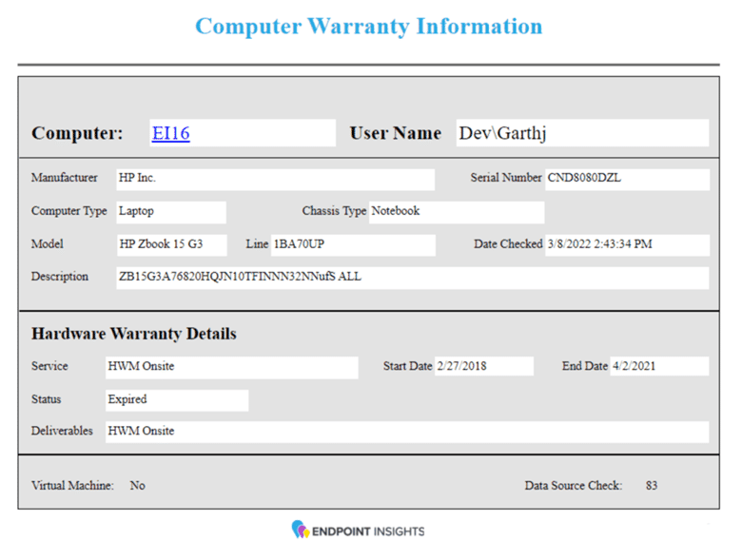The height and width of the screenshot is (560, 742).
Task: Click the Serial Number value CND8080DZL
Action: point(626,179)
